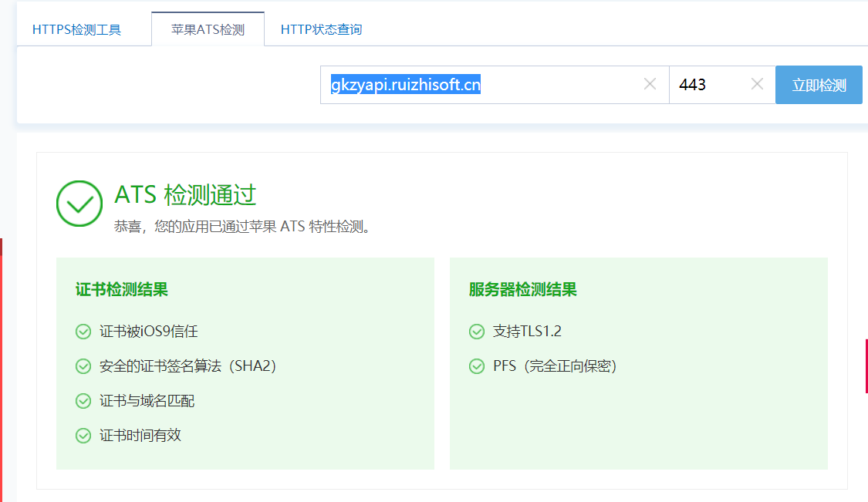The width and height of the screenshot is (868, 502).
Task: Select the 苹果ATS检测 tab
Action: click(x=208, y=29)
